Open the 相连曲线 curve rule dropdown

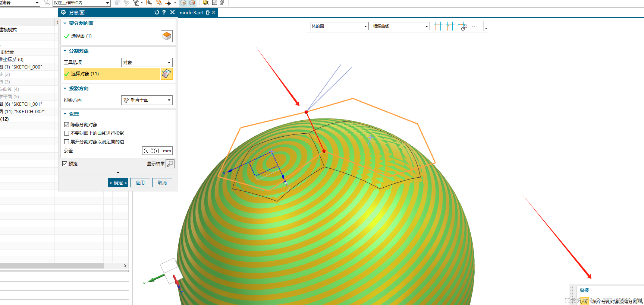(400, 26)
